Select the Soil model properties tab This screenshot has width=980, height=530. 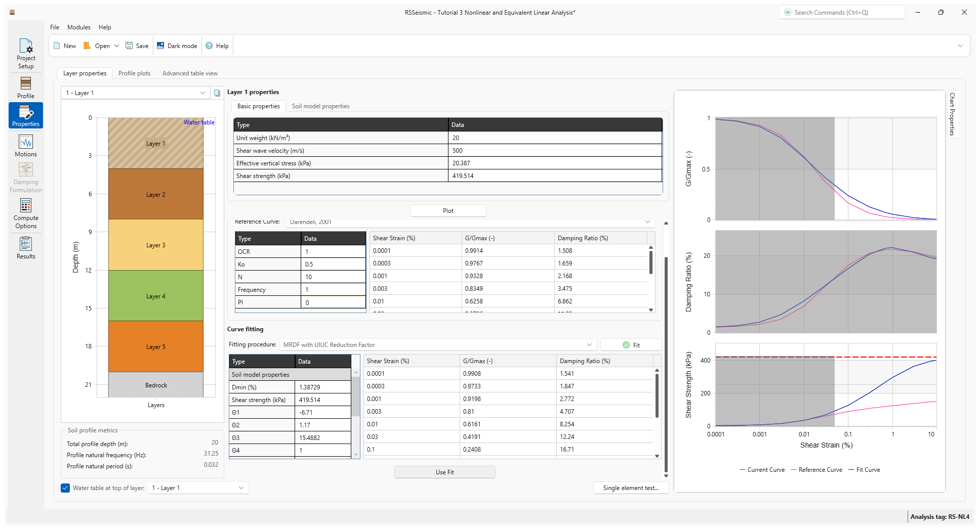tap(320, 106)
